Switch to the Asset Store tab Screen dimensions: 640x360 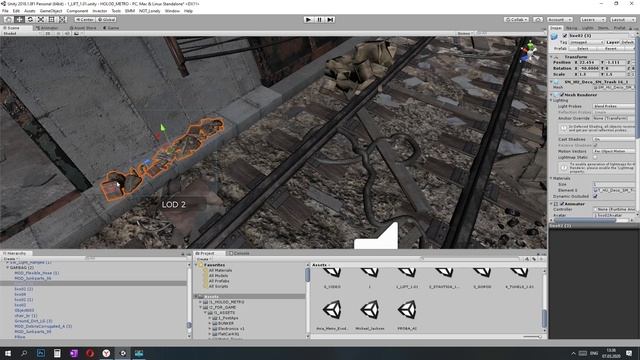coord(83,28)
